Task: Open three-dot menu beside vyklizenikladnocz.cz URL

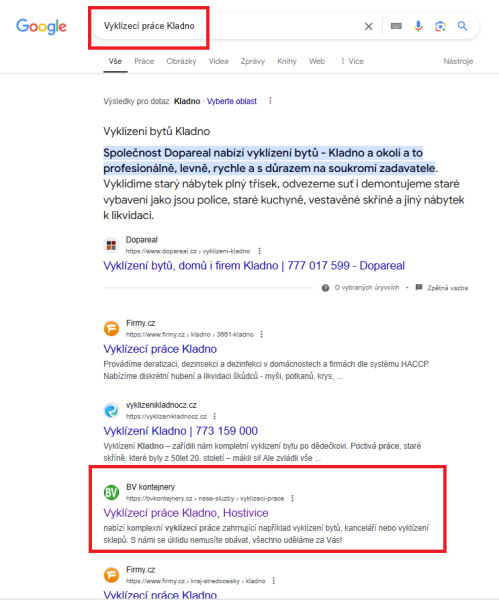Action: pos(214,416)
